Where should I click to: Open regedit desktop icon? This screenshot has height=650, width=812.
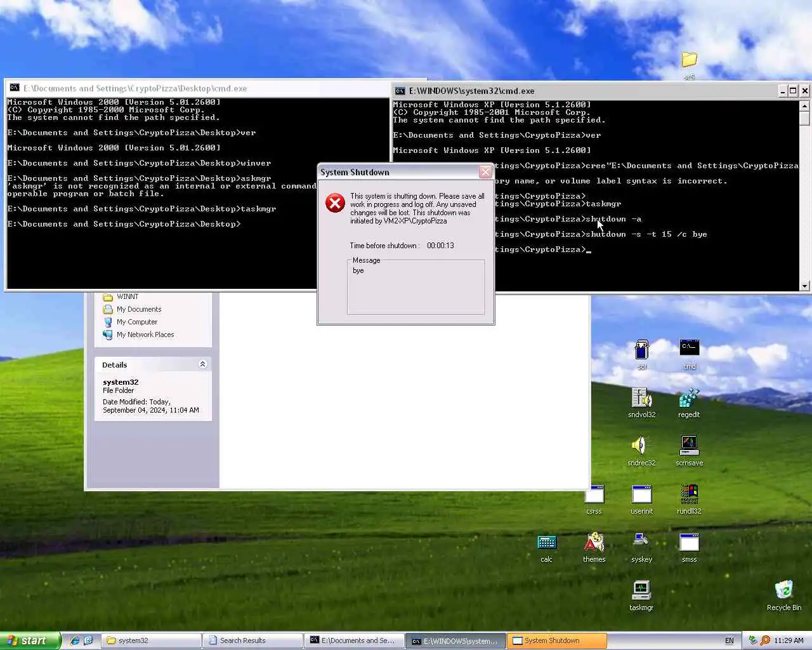point(689,403)
